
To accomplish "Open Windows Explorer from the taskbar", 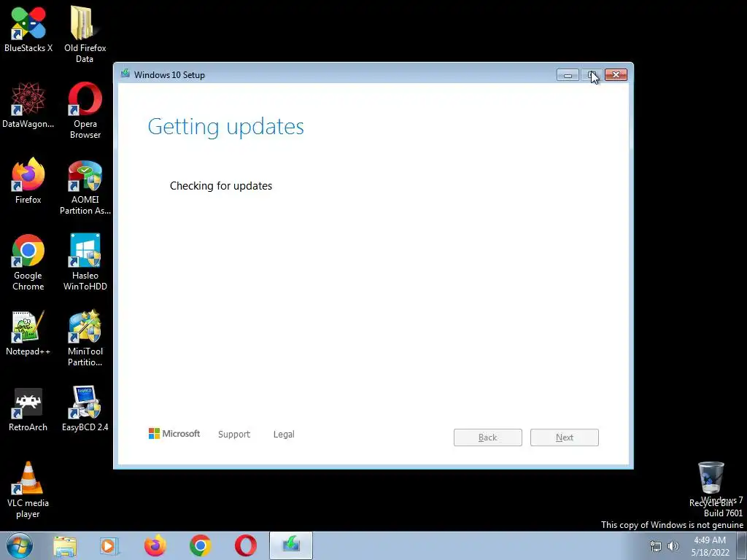I will click(65, 545).
